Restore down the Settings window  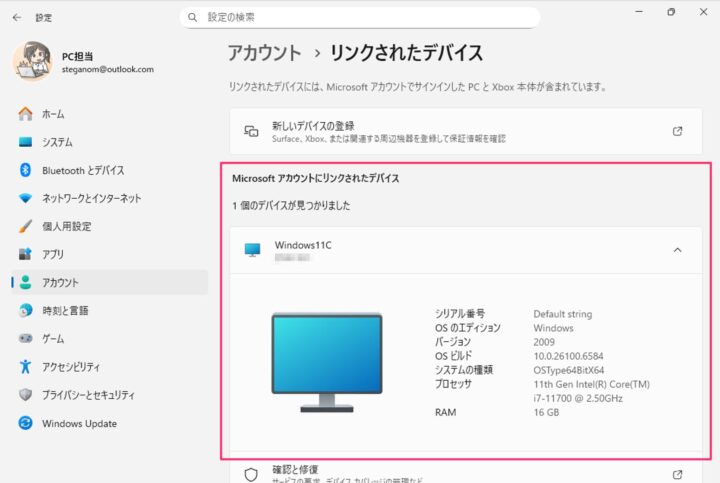[x=671, y=12]
